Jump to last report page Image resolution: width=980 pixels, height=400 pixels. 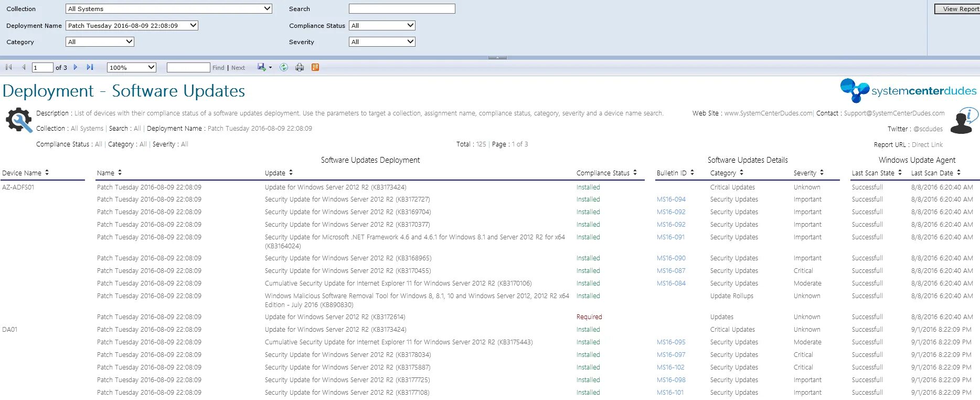coord(90,67)
